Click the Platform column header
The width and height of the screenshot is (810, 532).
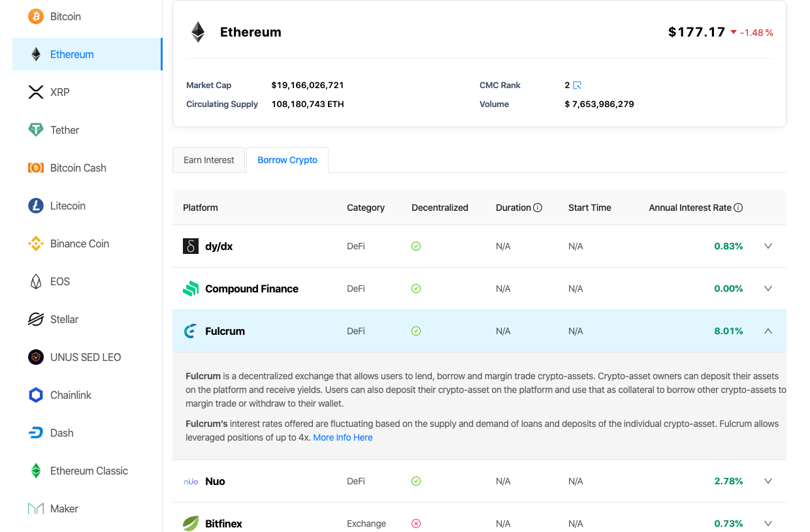click(x=201, y=208)
